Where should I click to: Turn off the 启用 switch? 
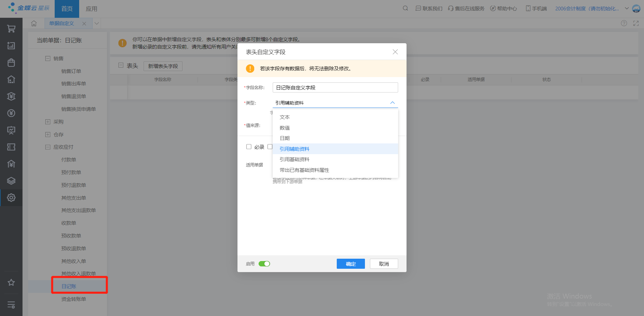point(264,264)
